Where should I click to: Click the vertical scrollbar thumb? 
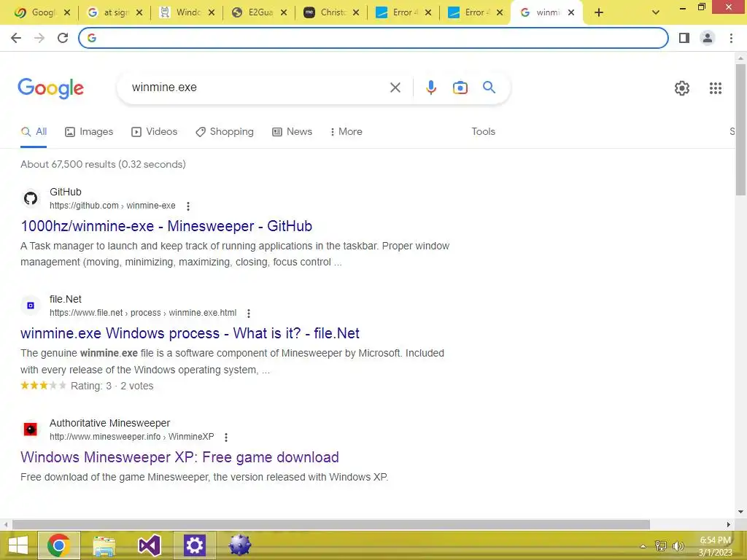pyautogui.click(x=740, y=130)
